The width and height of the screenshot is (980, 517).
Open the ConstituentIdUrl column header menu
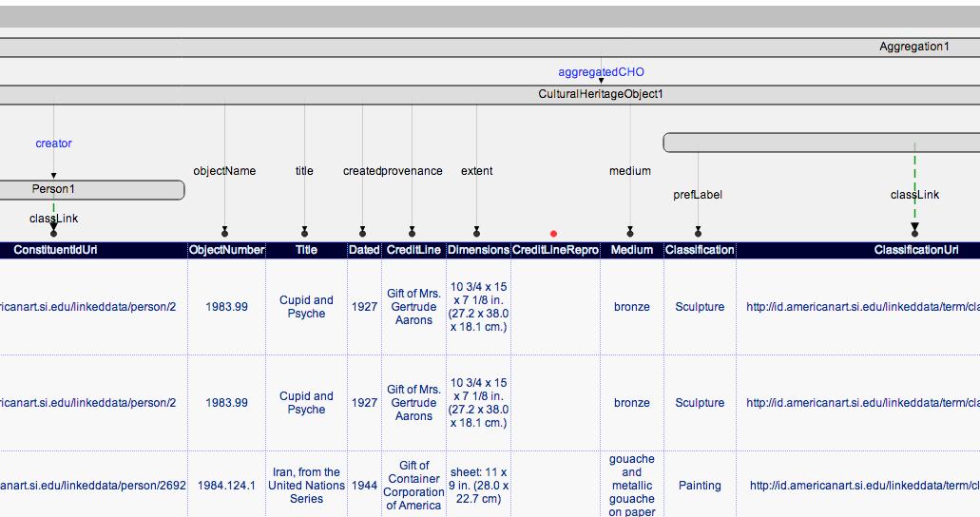[55, 250]
